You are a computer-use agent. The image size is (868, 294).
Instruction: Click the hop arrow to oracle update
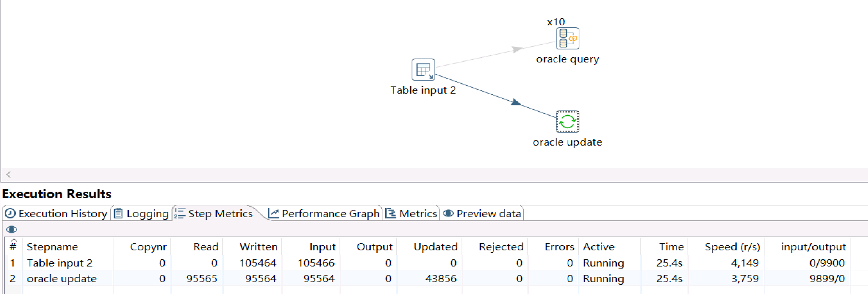coord(516,103)
